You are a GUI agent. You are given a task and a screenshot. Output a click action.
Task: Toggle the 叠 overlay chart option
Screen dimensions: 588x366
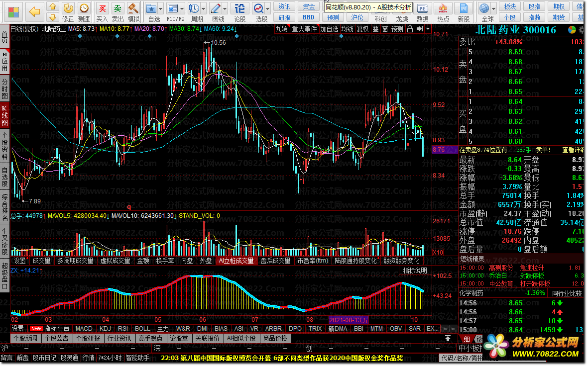coord(375,29)
